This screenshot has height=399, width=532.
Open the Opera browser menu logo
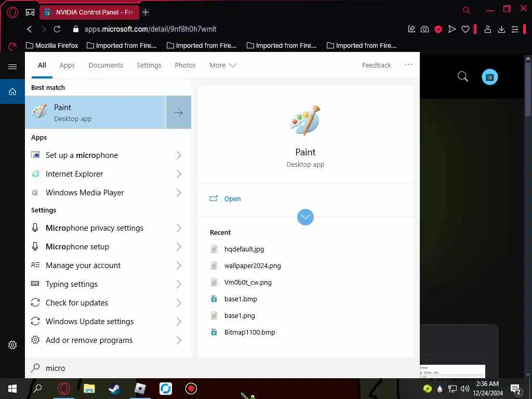[12, 12]
